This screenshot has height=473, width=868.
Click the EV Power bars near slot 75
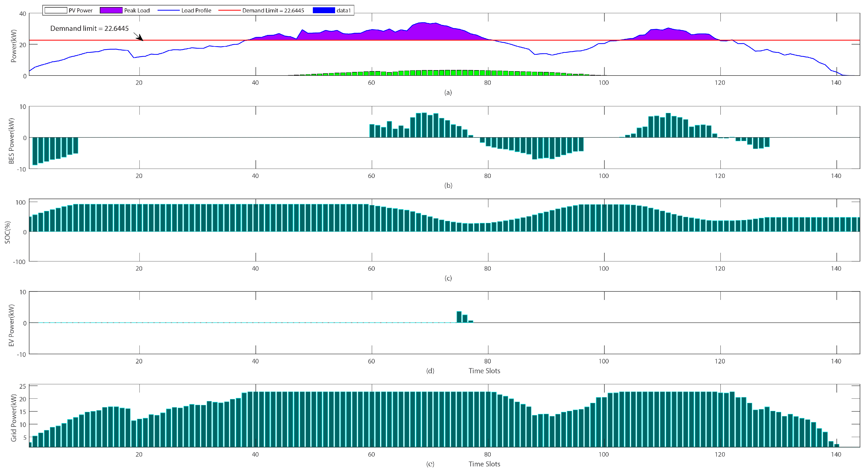click(x=459, y=317)
